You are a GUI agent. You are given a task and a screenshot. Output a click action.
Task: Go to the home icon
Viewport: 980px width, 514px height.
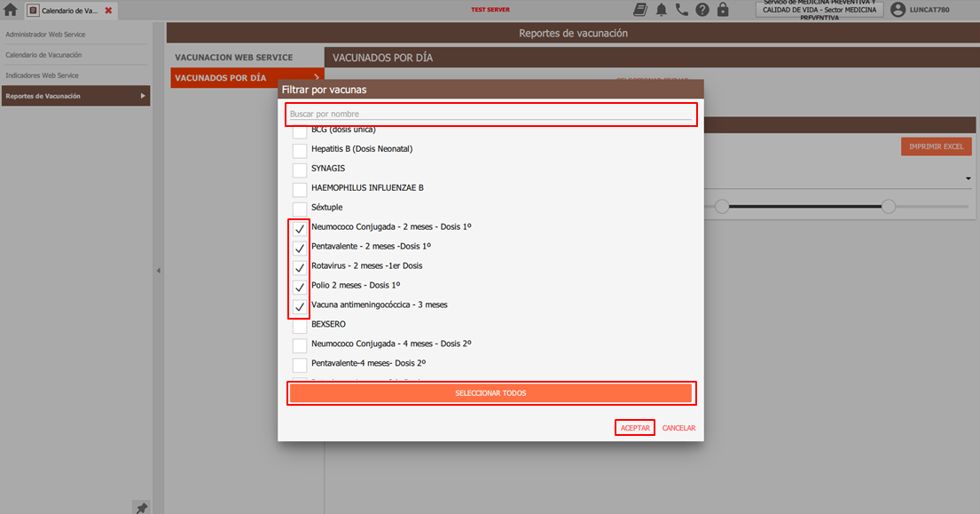point(11,10)
